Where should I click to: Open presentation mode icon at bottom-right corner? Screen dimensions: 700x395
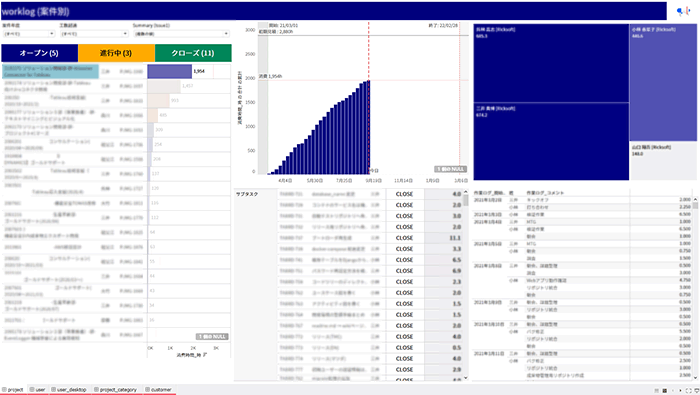pyautogui.click(x=697, y=391)
